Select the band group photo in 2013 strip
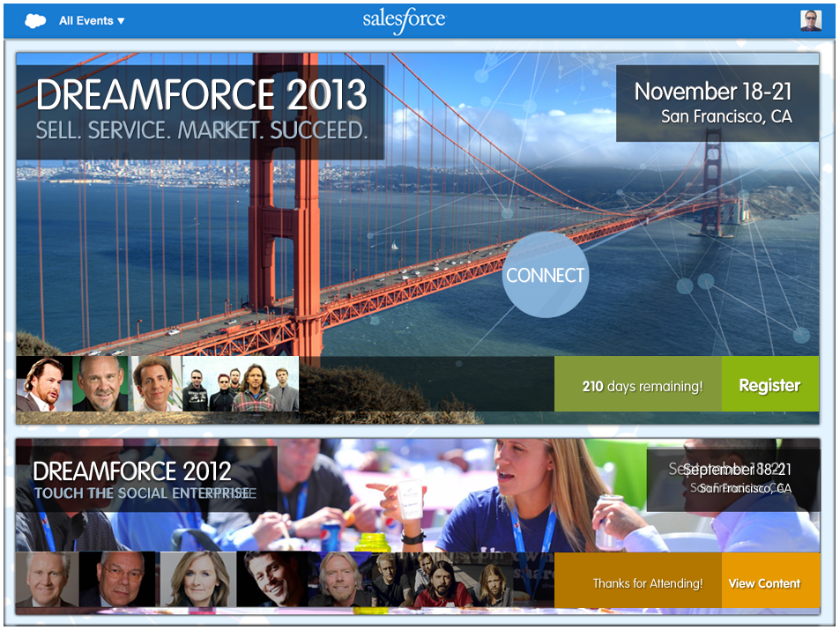Image resolution: width=840 pixels, height=630 pixels. [241, 384]
